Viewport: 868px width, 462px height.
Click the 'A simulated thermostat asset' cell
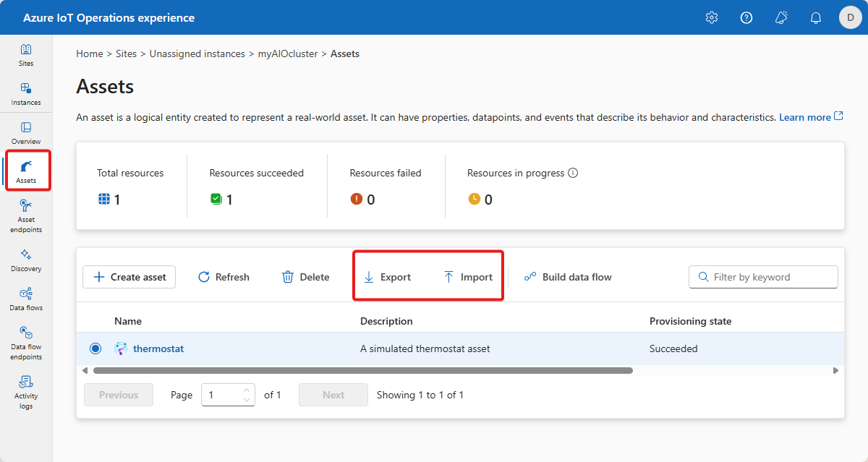[x=425, y=348]
